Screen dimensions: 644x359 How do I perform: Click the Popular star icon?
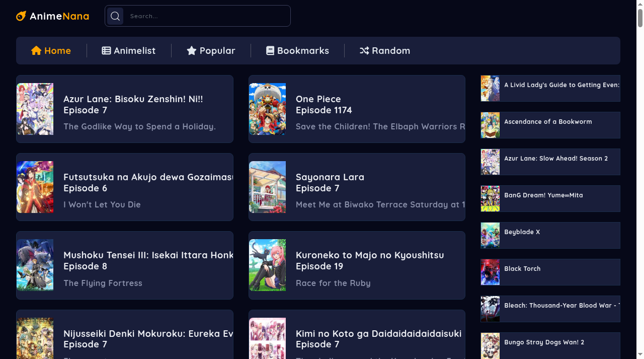(192, 50)
